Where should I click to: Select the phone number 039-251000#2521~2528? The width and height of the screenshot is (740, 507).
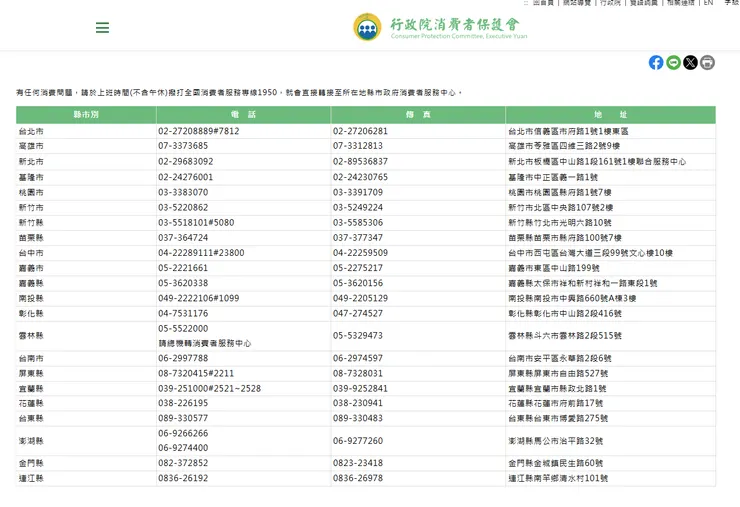[x=210, y=389]
